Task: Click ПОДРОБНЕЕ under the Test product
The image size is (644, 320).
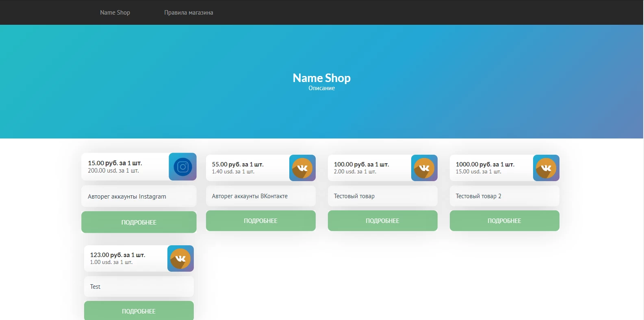Action: pyautogui.click(x=139, y=311)
